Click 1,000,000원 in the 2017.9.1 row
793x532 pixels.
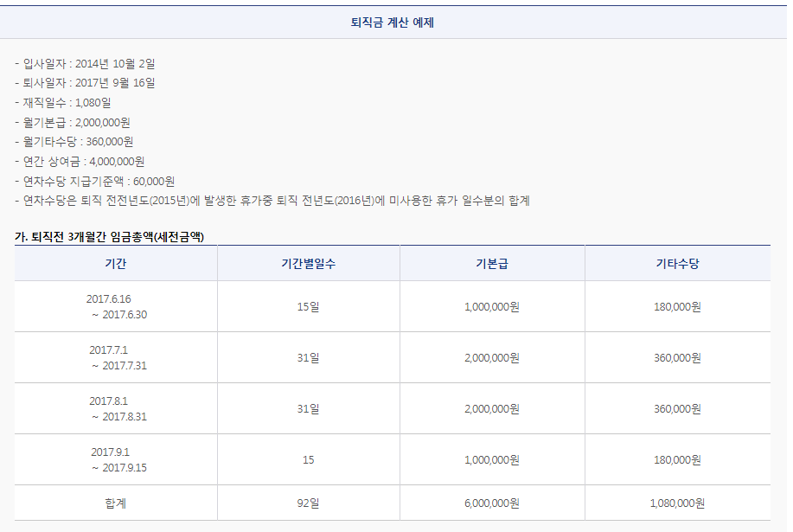pos(492,460)
